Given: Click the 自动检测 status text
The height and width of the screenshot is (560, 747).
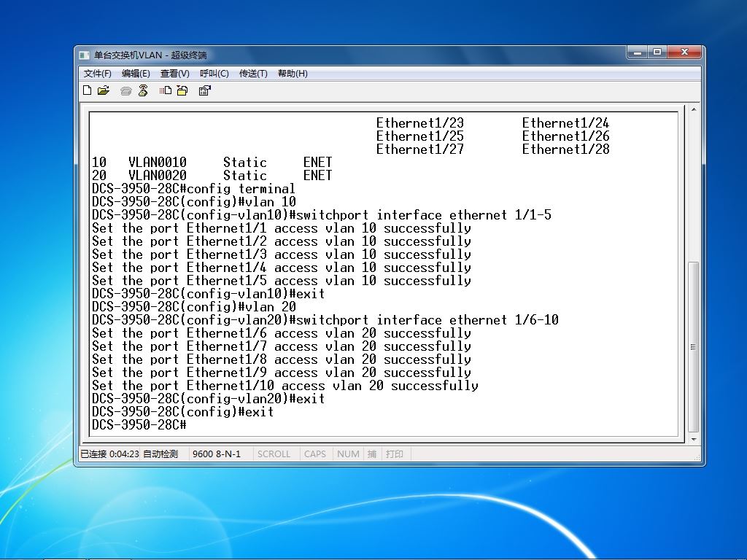Looking at the screenshot, I should [x=160, y=454].
